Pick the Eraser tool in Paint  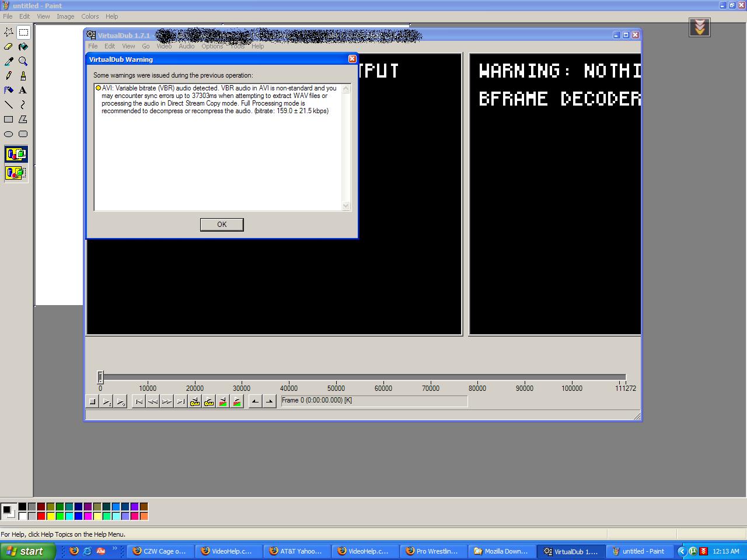pyautogui.click(x=9, y=47)
